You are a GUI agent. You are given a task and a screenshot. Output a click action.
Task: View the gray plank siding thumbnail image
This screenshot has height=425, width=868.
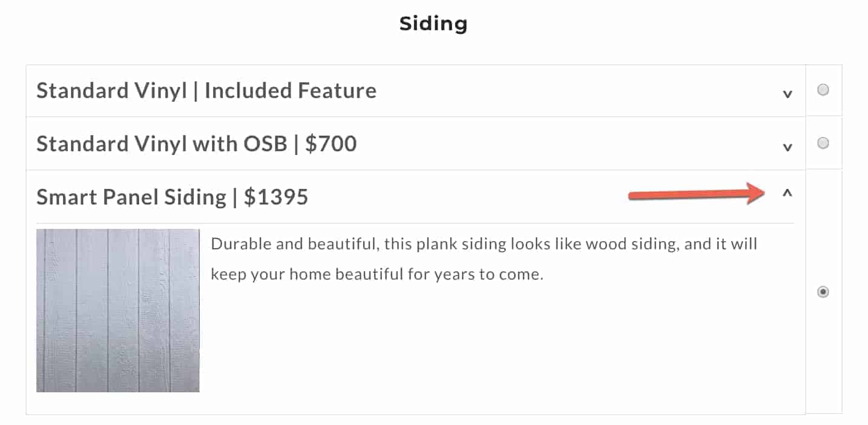pyautogui.click(x=118, y=311)
